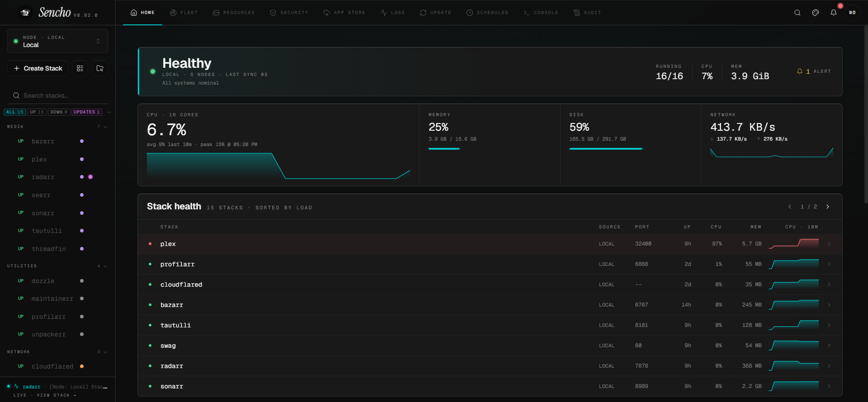Image resolution: width=868 pixels, height=402 pixels.
Task: Collapse the UTILITIES stack group
Action: click(x=105, y=266)
